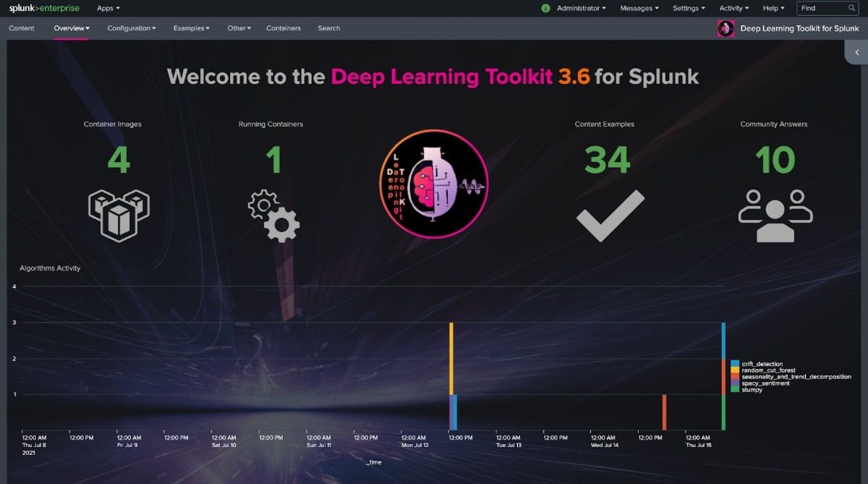This screenshot has height=484, width=868.
Task: Click the Welcome to the Deep Learning Toolkit heading
Action: [433, 77]
